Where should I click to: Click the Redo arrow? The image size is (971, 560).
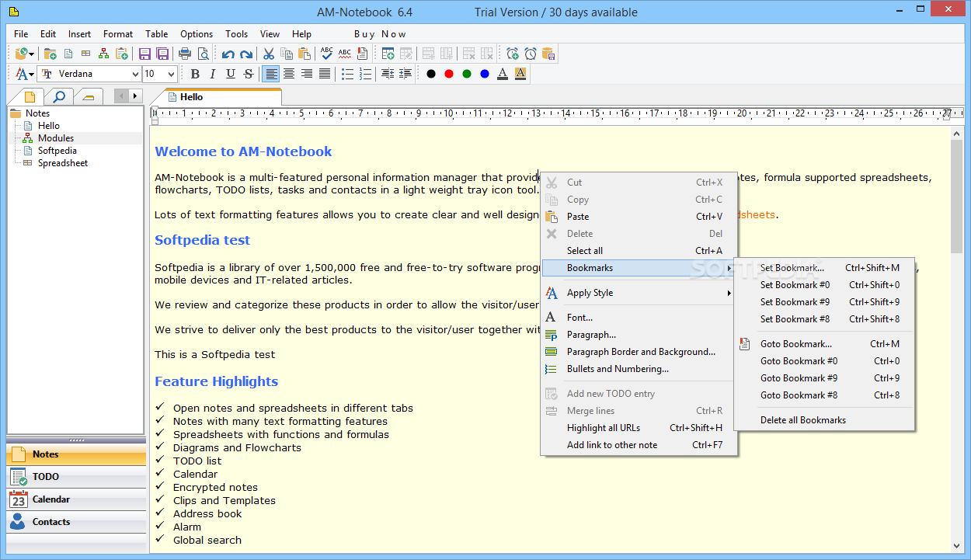[245, 54]
